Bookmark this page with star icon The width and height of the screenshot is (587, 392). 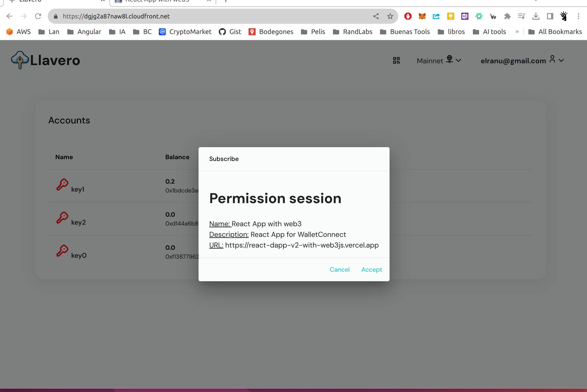pyautogui.click(x=390, y=16)
